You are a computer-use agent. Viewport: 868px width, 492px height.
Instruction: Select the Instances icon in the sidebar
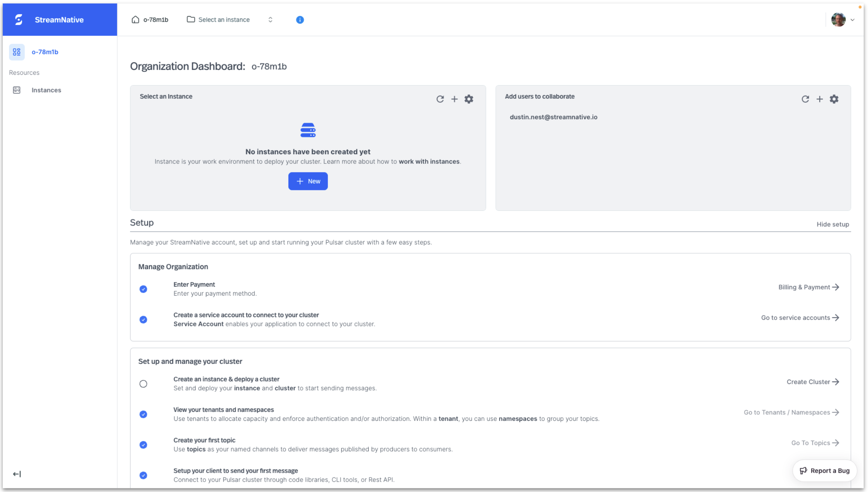tap(17, 90)
